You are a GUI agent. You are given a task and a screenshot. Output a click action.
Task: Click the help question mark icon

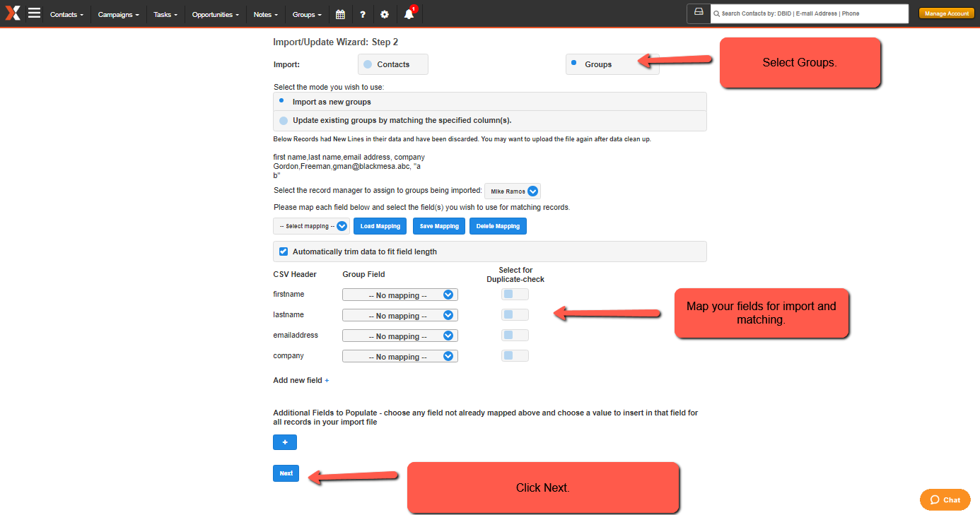(x=362, y=14)
